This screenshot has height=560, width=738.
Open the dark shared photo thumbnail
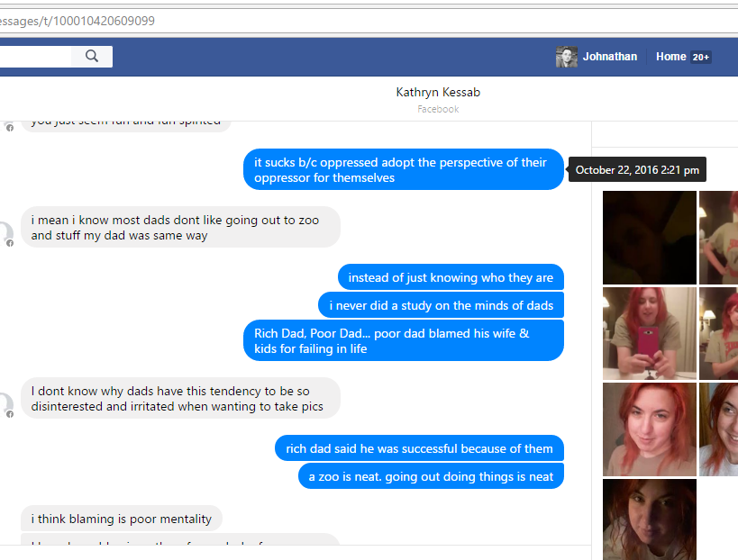click(x=649, y=238)
